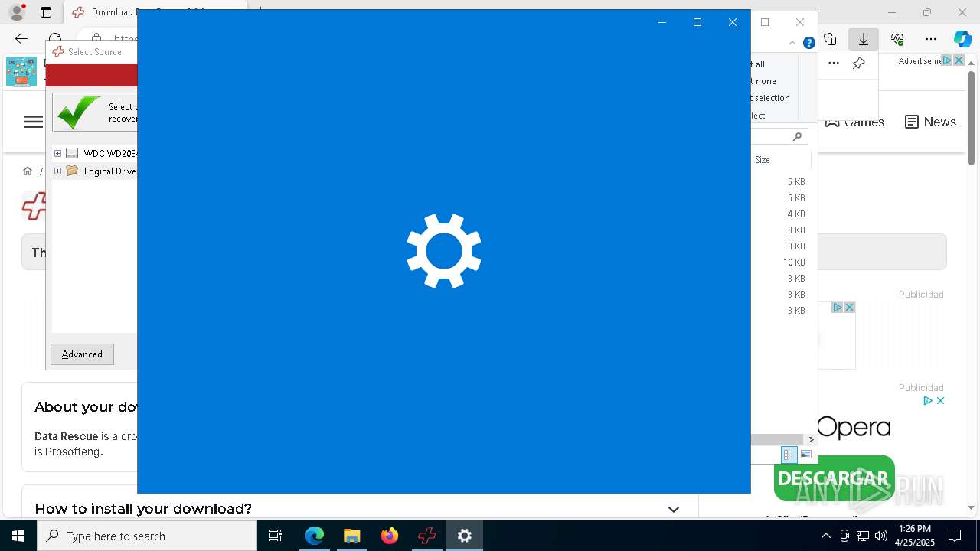
Task: Switch Explorer to large icons view
Action: pyautogui.click(x=806, y=455)
